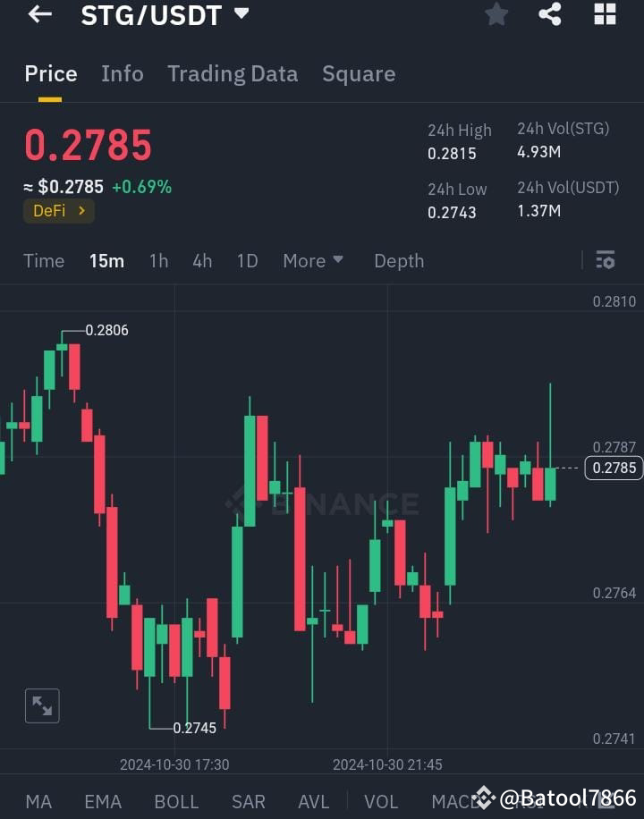Select the 1D timeframe
Image resolution: width=644 pixels, height=819 pixels.
coord(248,260)
